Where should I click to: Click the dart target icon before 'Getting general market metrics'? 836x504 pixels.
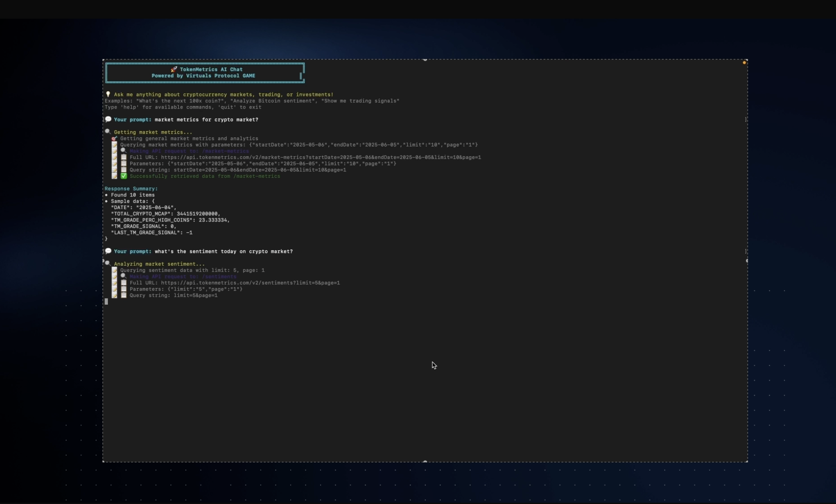coord(114,138)
